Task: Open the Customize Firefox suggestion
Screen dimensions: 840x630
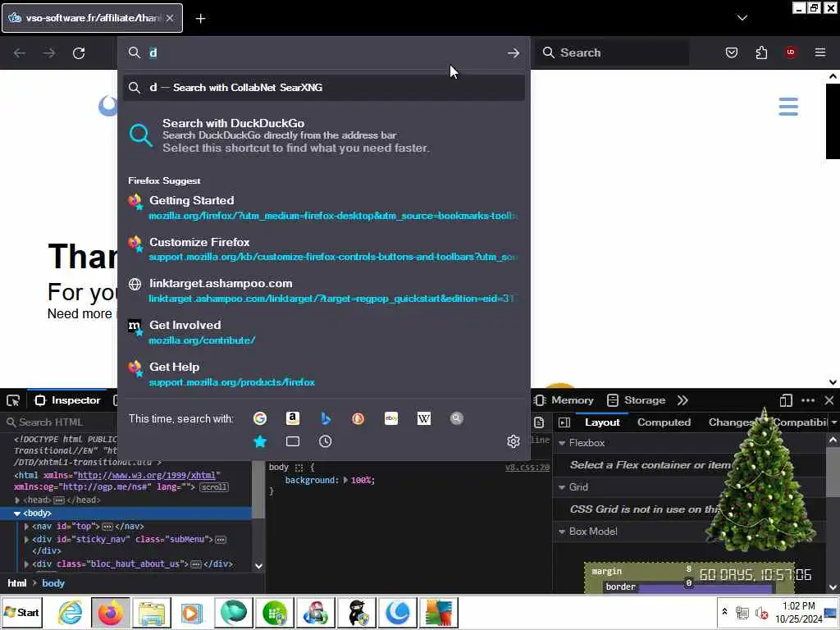Action: [x=323, y=249]
